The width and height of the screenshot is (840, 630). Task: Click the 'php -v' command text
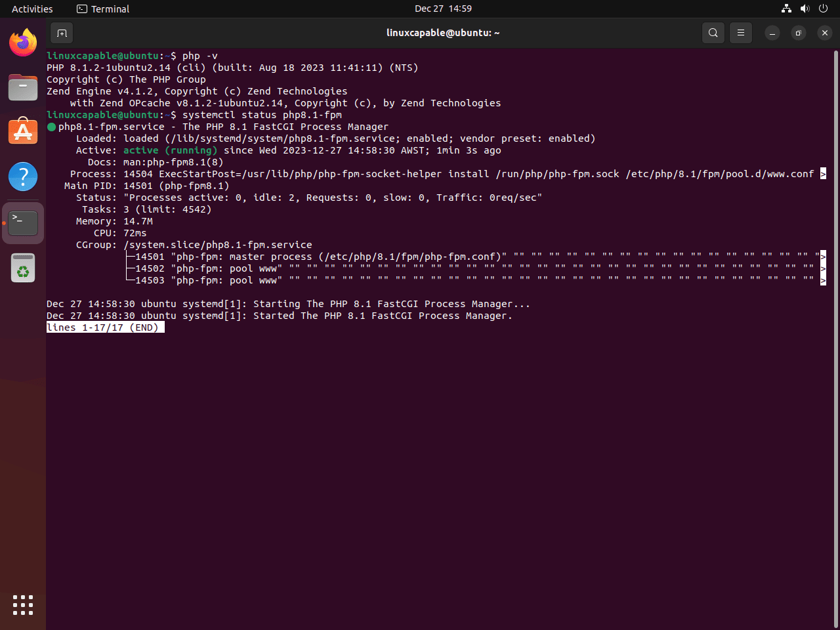[x=200, y=56]
